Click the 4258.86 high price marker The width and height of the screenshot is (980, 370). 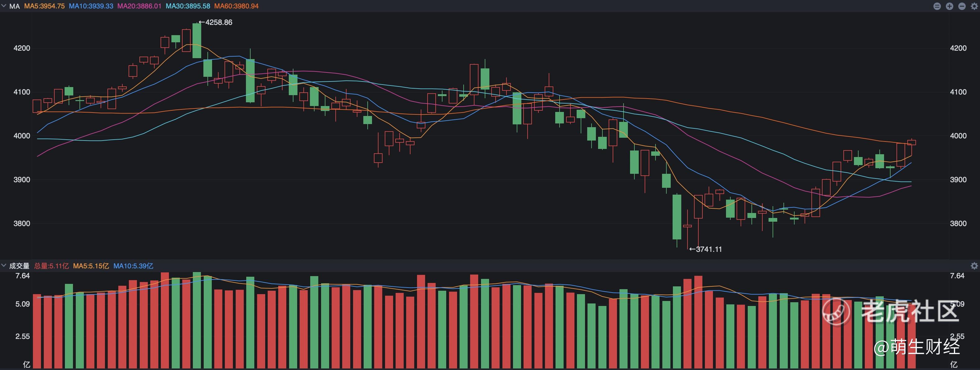(216, 22)
